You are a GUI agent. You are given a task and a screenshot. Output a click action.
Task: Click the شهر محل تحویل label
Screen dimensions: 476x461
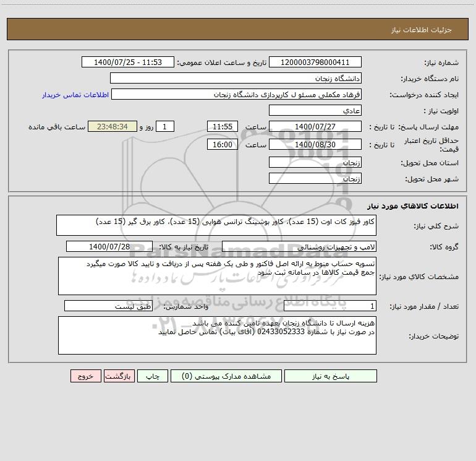click(x=431, y=179)
